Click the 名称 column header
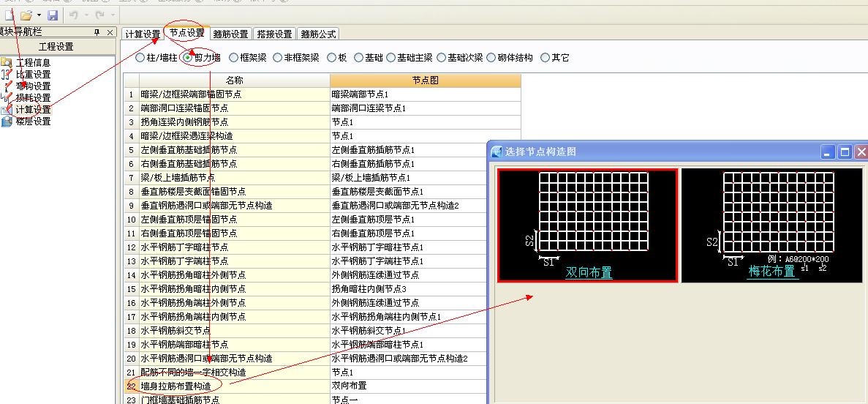868x404 pixels. point(235,81)
